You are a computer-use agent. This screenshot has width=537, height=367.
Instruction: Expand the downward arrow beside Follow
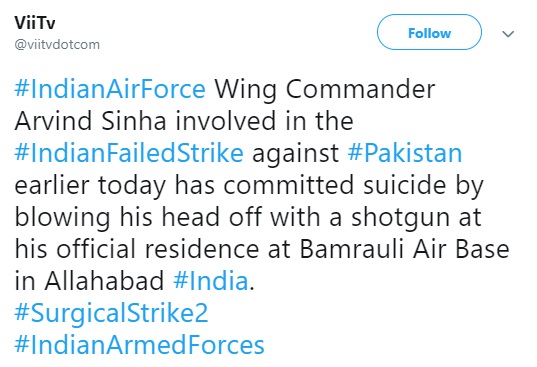(x=508, y=34)
